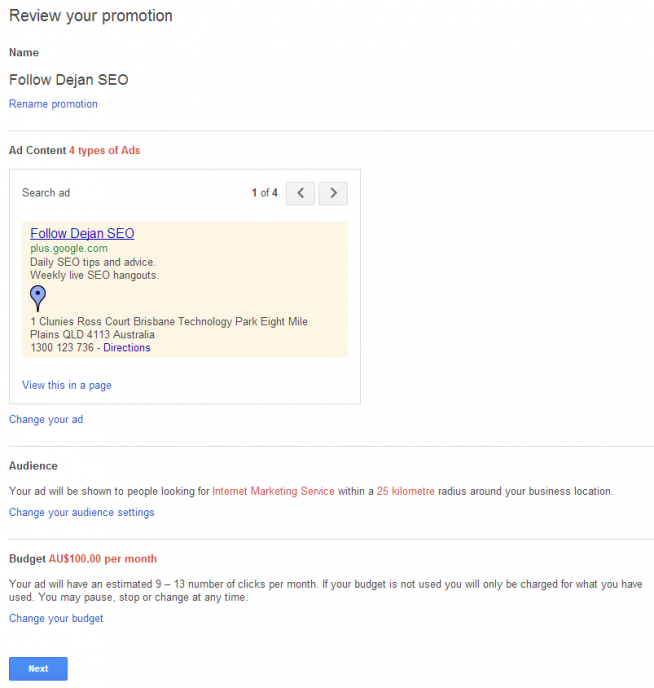Click the blue Next button

38,669
